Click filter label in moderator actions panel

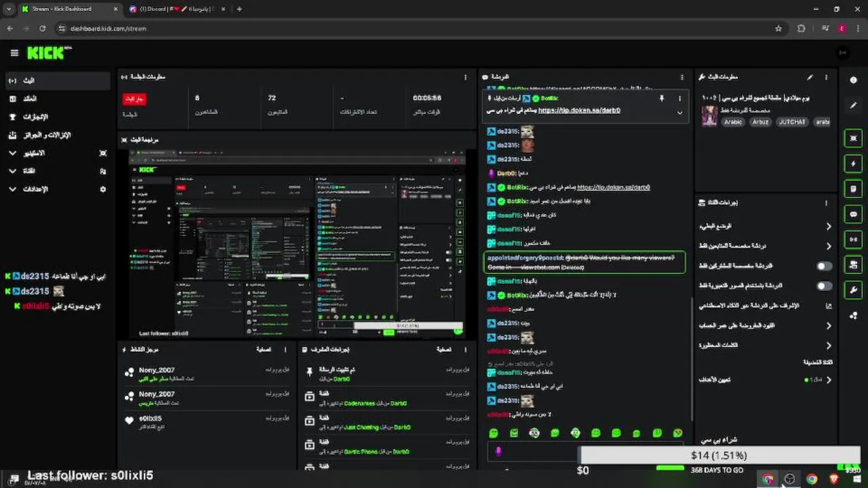coord(443,350)
